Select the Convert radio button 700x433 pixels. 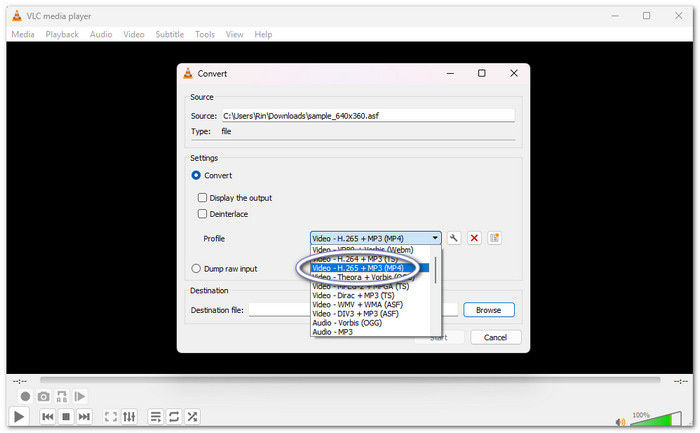tap(196, 175)
